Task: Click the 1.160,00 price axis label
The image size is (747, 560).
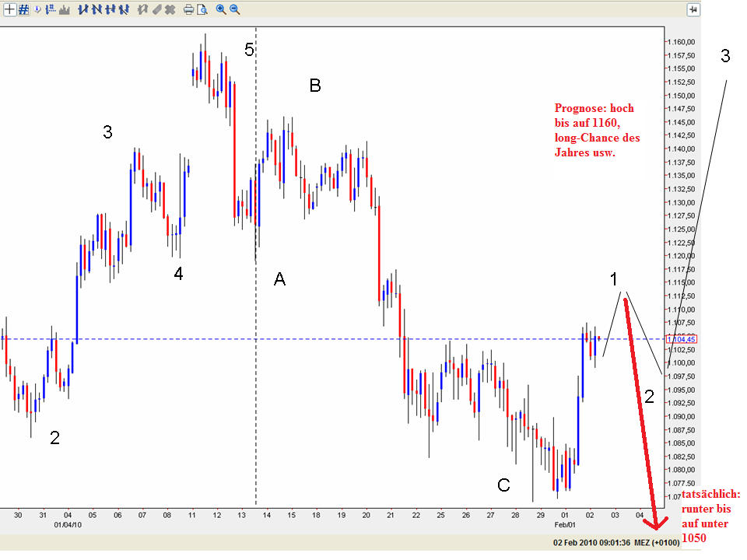Action: coord(682,42)
